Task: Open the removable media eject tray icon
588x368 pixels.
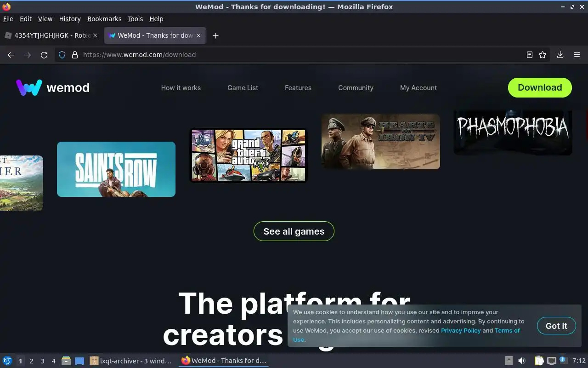Action: [509, 361]
